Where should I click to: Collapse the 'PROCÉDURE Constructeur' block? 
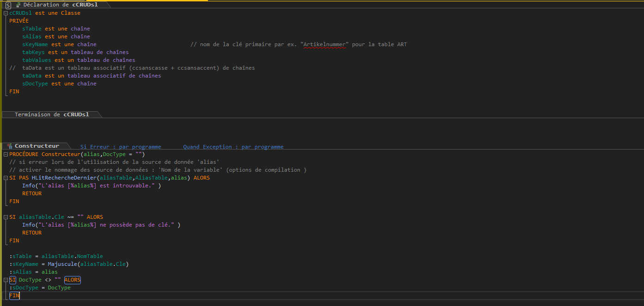coord(6,154)
